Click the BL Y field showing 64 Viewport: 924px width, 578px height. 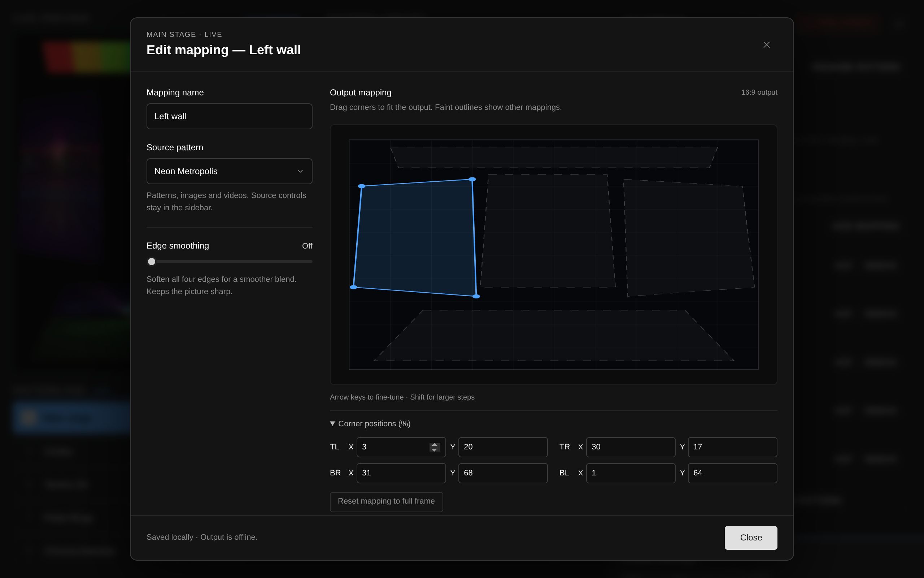tap(732, 473)
